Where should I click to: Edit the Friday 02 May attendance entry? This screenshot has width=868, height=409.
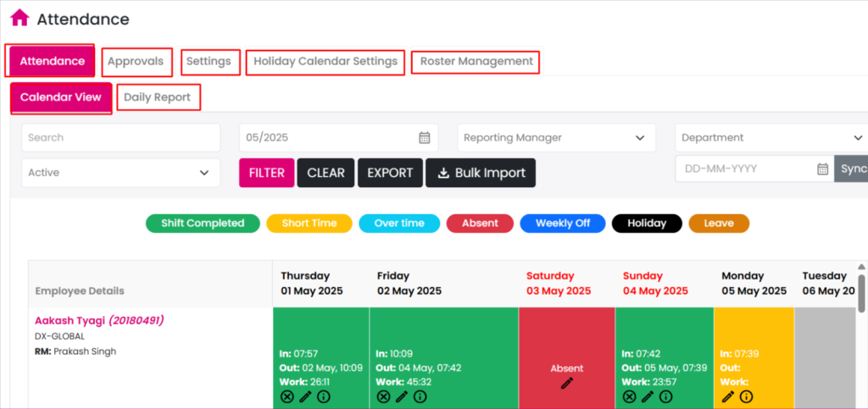401,396
